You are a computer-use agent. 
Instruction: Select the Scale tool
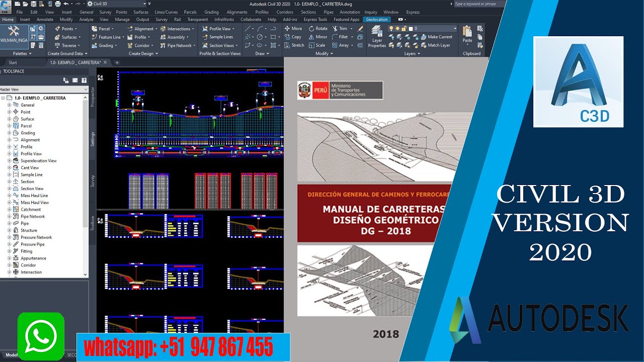317,45
